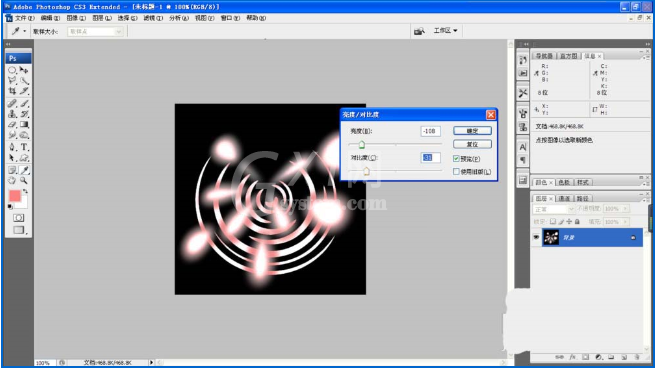Toggle the Preview checkbox in dialog
This screenshot has width=655, height=369.
[x=456, y=159]
